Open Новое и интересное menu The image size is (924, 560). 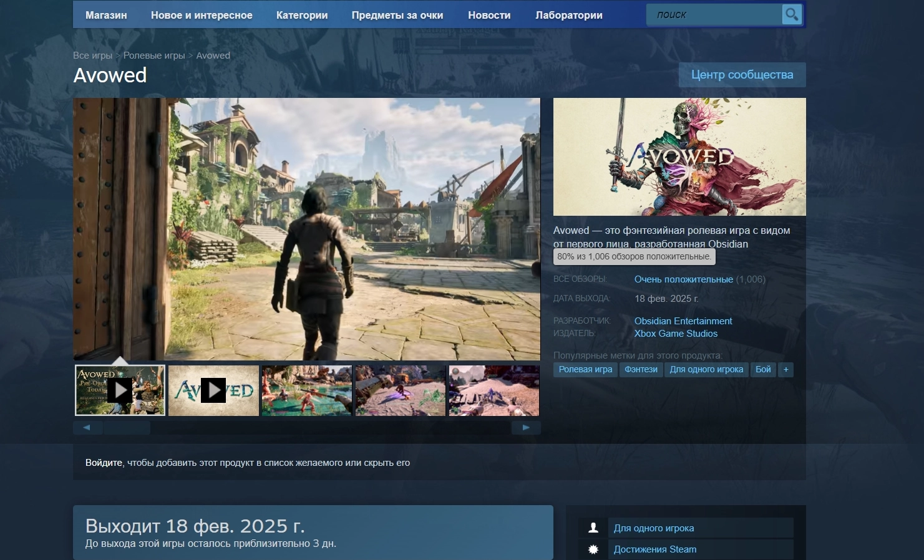coord(202,15)
